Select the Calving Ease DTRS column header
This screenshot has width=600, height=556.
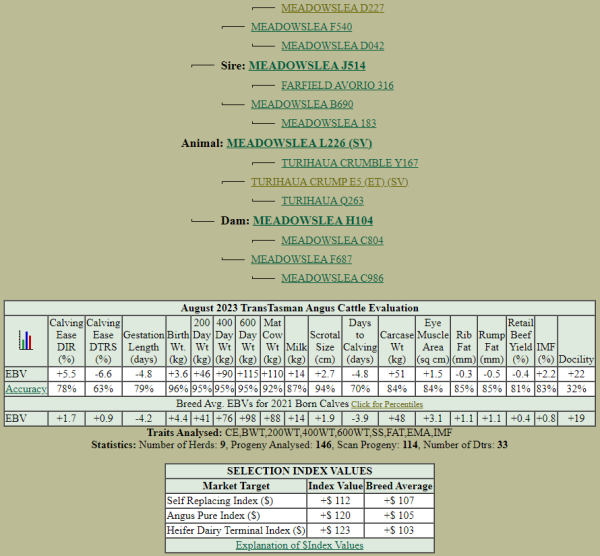pos(103,341)
